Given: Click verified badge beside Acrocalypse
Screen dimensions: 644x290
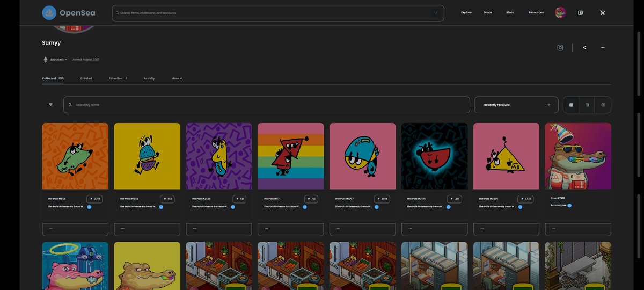Looking at the screenshot, I should click(x=570, y=205).
